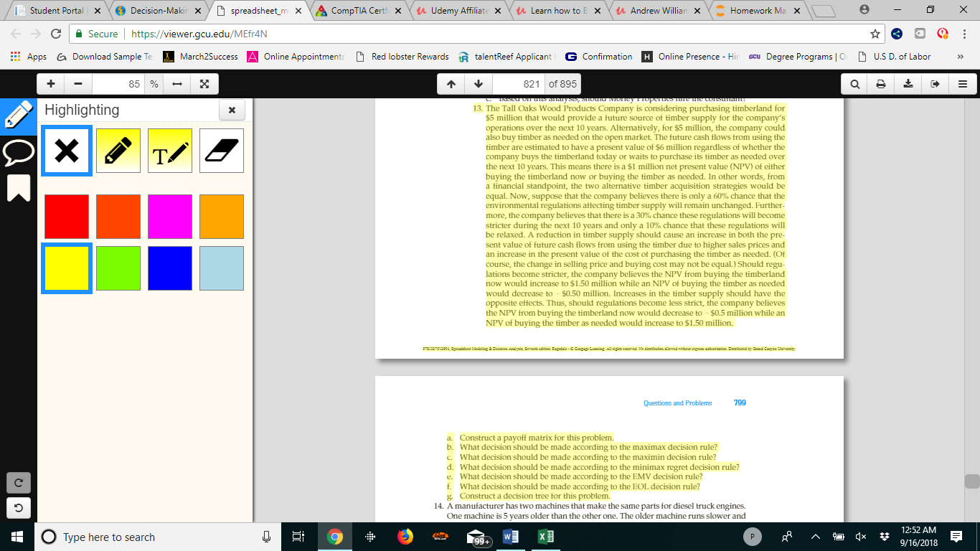Print the document
Viewport: 980px width, 551px height.
(x=881, y=84)
